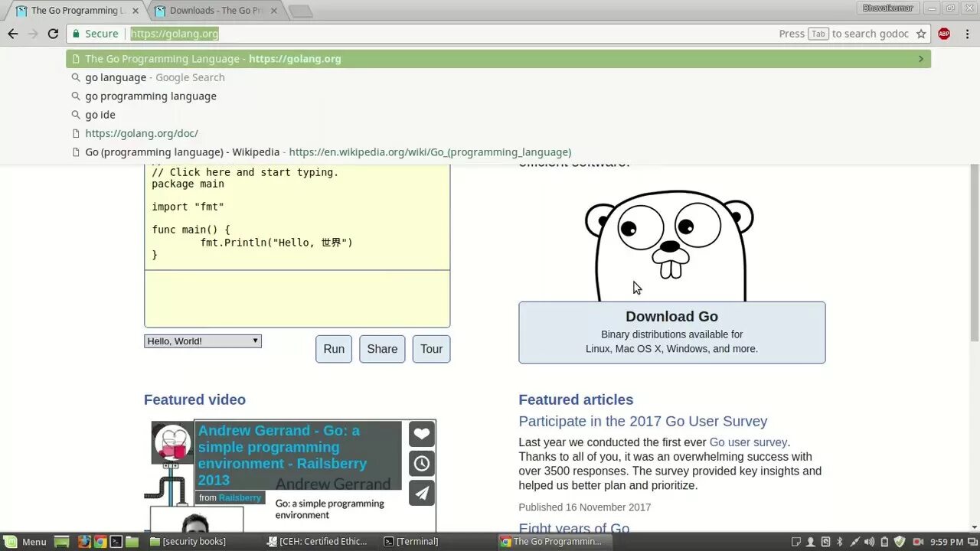Viewport: 980px width, 551px height.
Task: Click the Share button under the code editor
Action: 382,349
